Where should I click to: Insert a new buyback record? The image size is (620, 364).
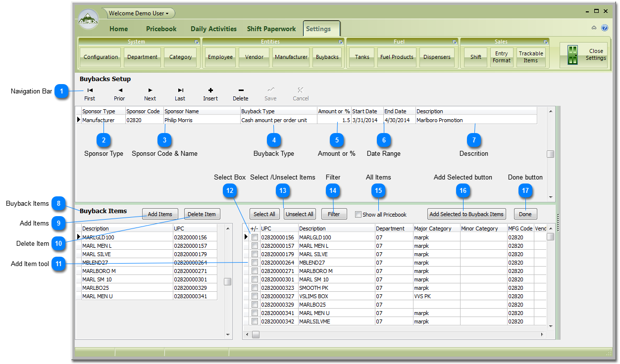click(x=210, y=94)
